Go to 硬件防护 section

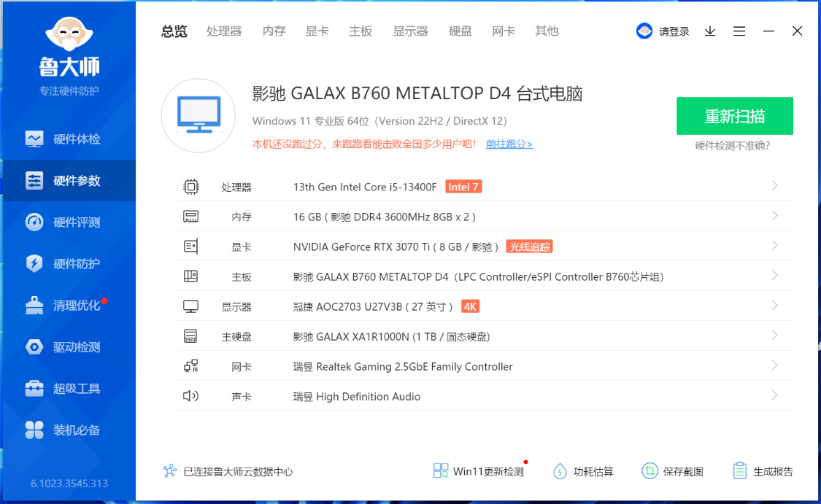pyautogui.click(x=69, y=264)
